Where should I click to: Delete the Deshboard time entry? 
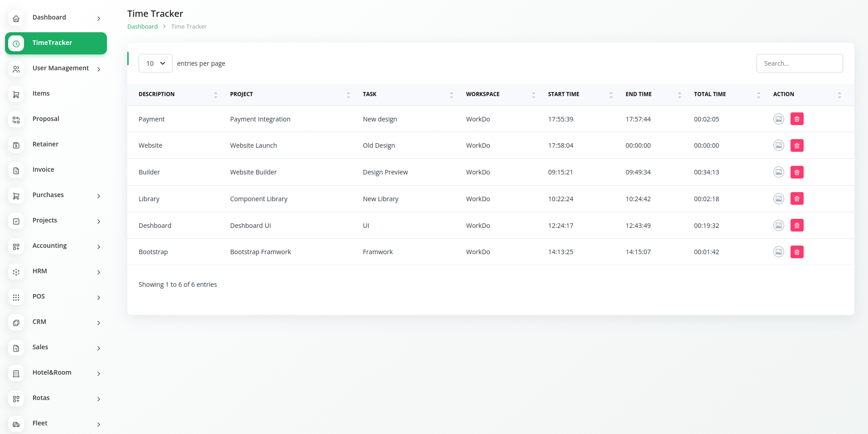pyautogui.click(x=797, y=225)
